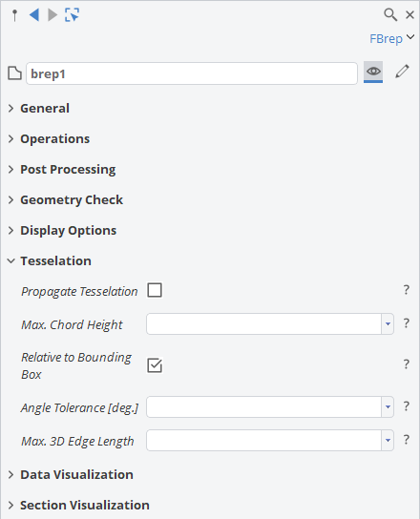This screenshot has width=420, height=519.
Task: Click the pencil edit icon beside brep1
Action: pyautogui.click(x=402, y=72)
